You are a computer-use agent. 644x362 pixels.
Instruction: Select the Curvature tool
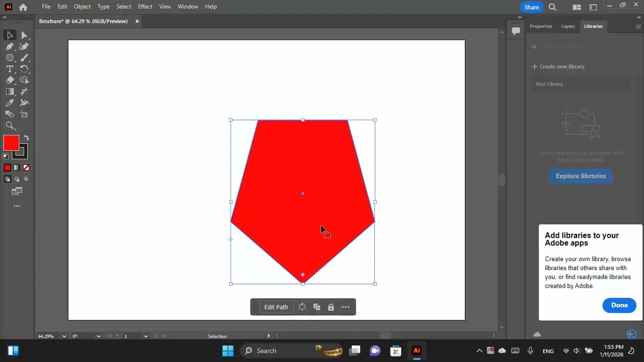24,46
